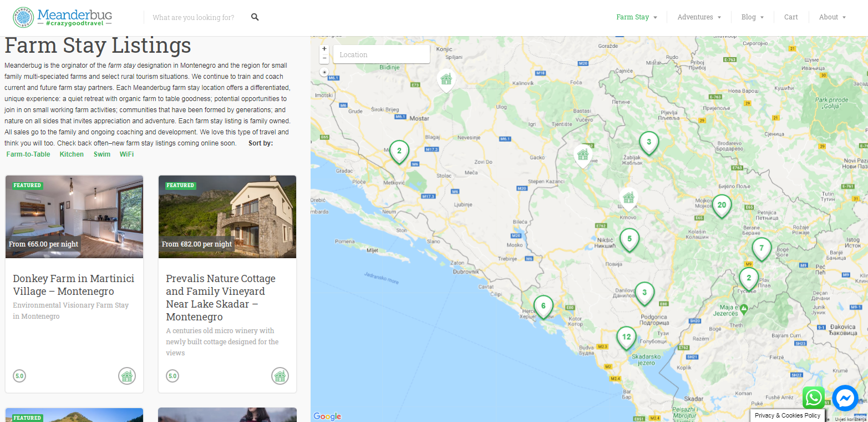The image size is (868, 422).
Task: Open Prevalis Nature Cottage listing title
Action: tap(221, 298)
